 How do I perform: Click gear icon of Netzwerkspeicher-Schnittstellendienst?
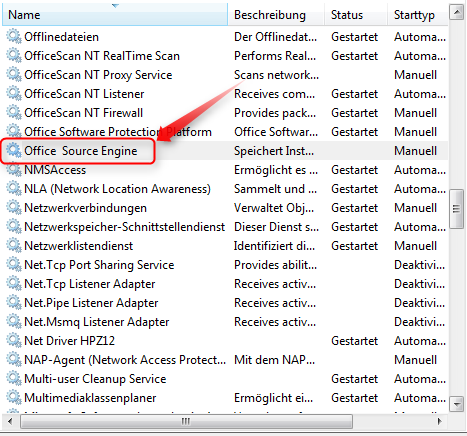(14, 226)
